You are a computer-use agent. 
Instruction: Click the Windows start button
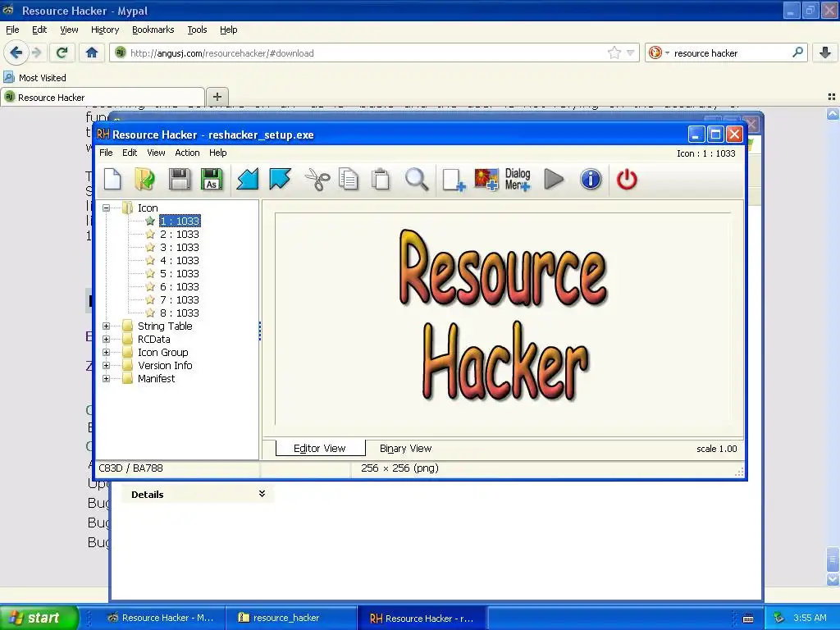tap(39, 618)
